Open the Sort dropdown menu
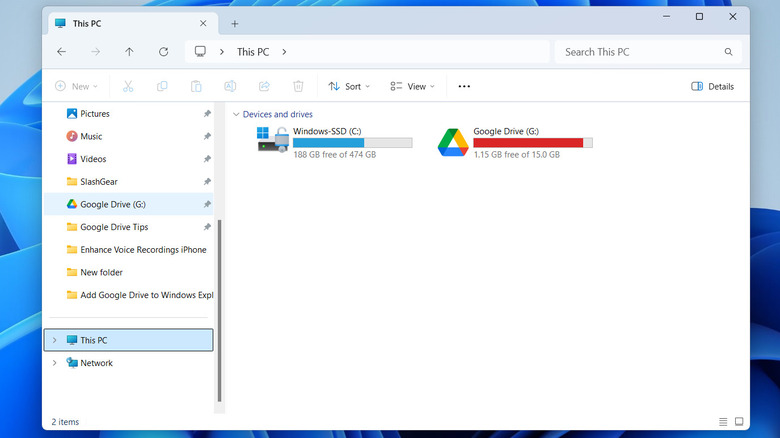Viewport: 780px width, 438px height. (349, 86)
